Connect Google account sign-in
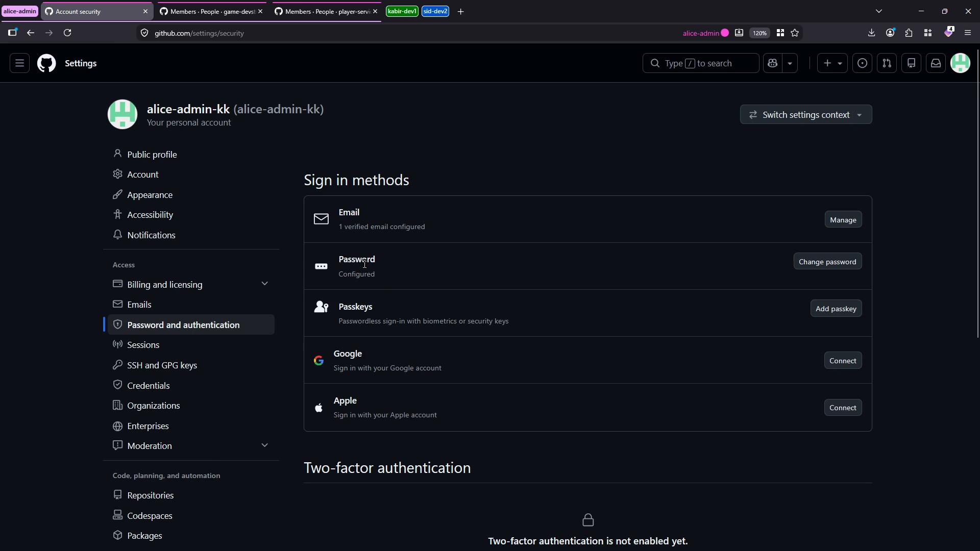The height and width of the screenshot is (551, 980). pyautogui.click(x=843, y=361)
